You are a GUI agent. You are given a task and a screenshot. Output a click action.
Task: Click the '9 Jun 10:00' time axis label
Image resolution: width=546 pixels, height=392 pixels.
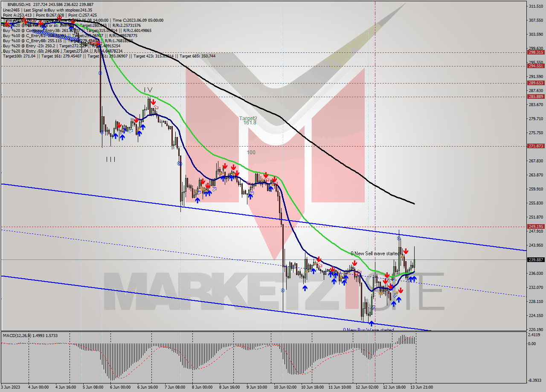[257, 387]
